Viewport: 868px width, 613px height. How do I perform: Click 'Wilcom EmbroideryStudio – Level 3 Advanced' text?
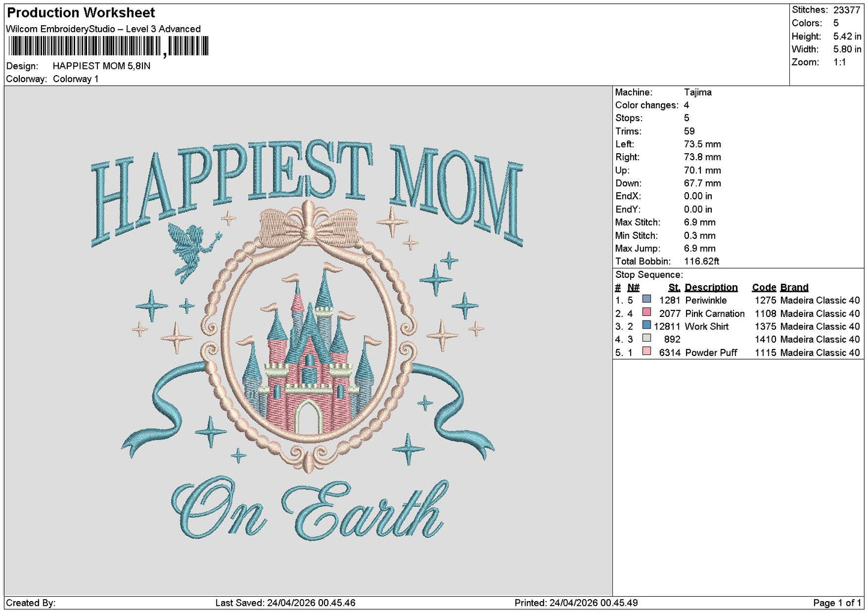point(103,29)
